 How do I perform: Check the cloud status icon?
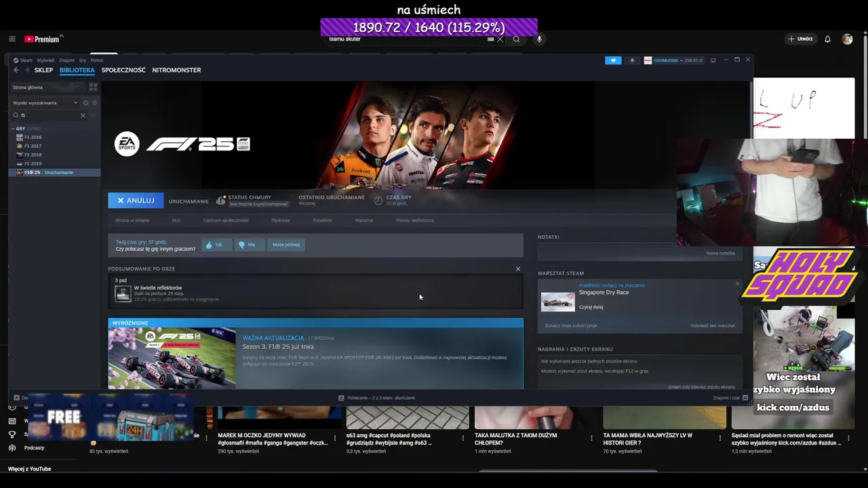[220, 201]
